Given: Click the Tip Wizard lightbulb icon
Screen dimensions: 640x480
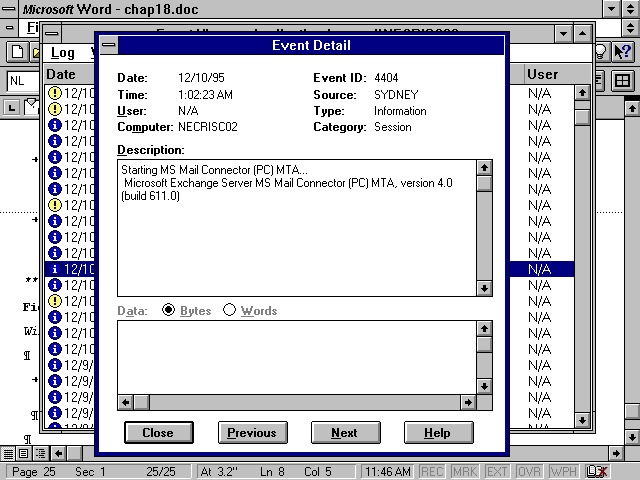Looking at the screenshot, I should (x=600, y=52).
